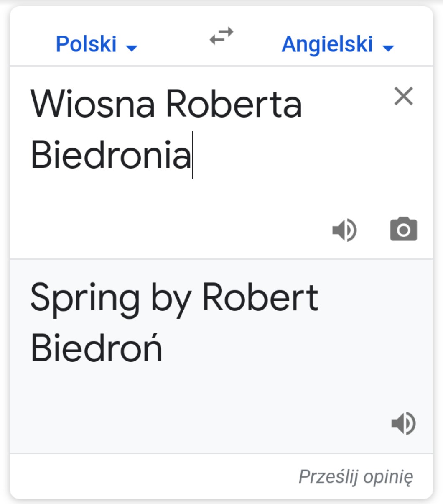Image resolution: width=443 pixels, height=504 pixels.
Task: Listen to the Polish source text
Action: pos(344,230)
